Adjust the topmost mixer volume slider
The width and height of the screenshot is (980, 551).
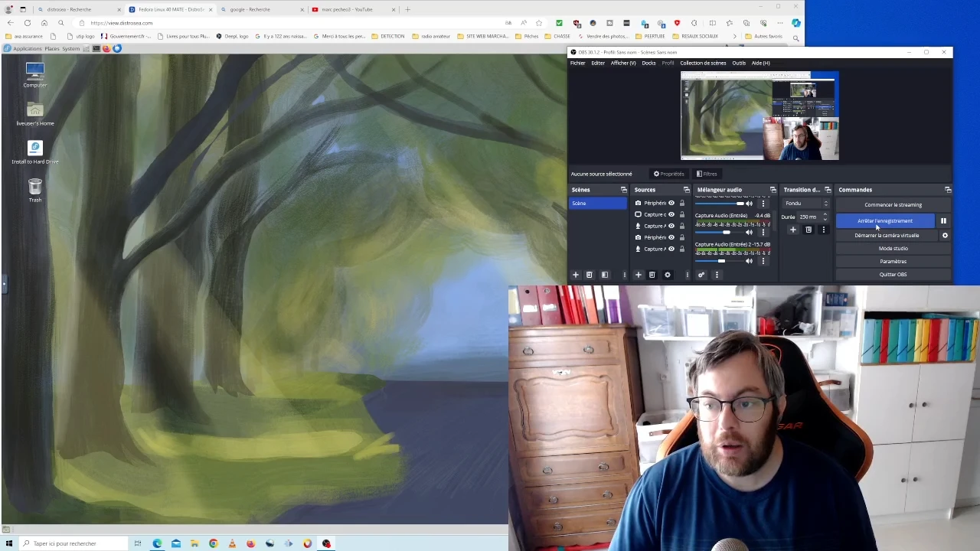click(720, 204)
